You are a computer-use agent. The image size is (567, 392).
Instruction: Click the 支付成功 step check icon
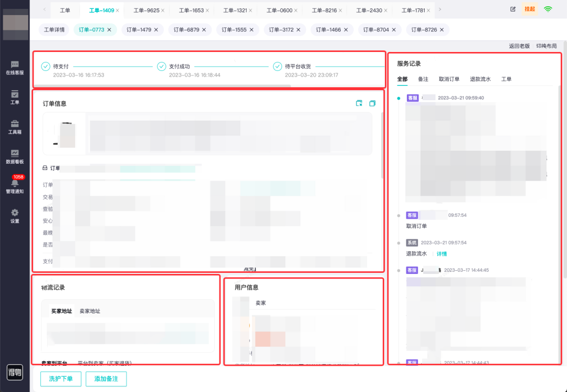tap(161, 67)
